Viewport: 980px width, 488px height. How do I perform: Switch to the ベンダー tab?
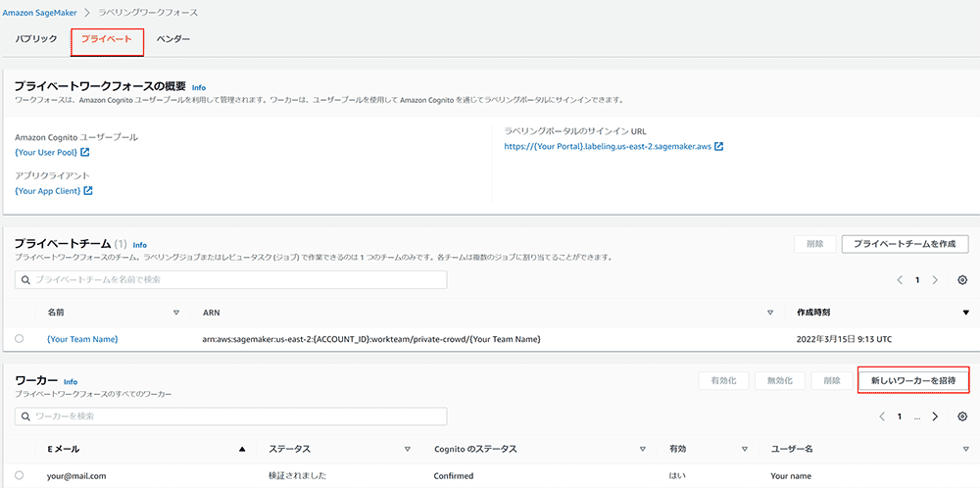[x=173, y=39]
